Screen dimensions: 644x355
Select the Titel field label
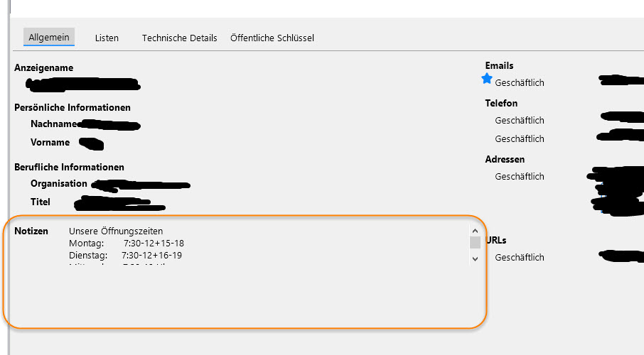tap(41, 202)
